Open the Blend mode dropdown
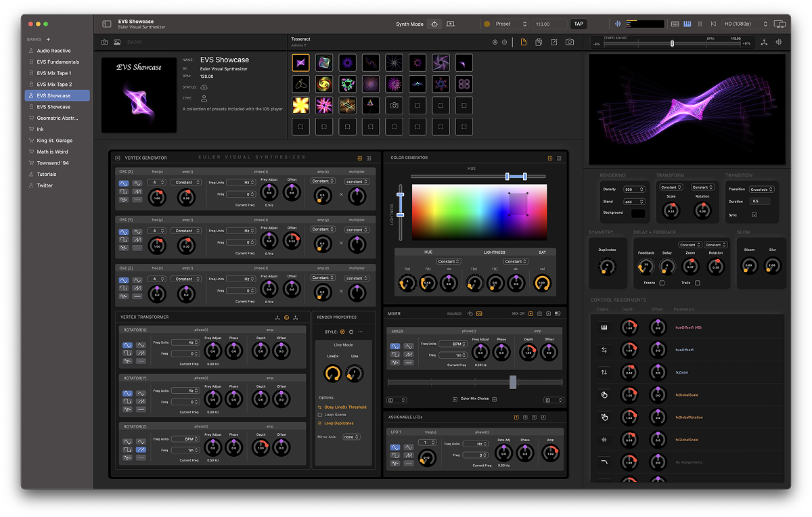Image resolution: width=812 pixels, height=517 pixels. (x=634, y=202)
